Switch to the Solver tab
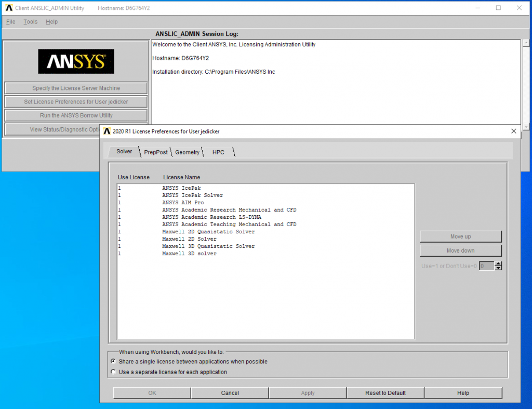The image size is (532, 409). (x=124, y=151)
